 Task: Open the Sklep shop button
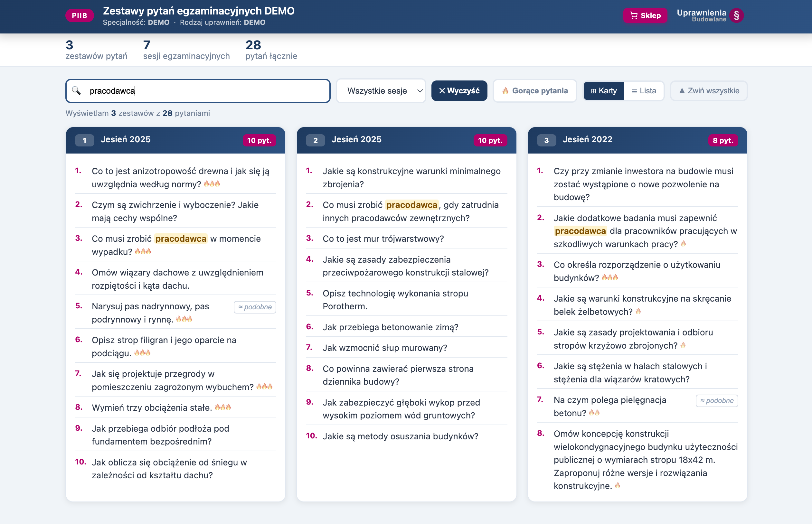(x=645, y=15)
